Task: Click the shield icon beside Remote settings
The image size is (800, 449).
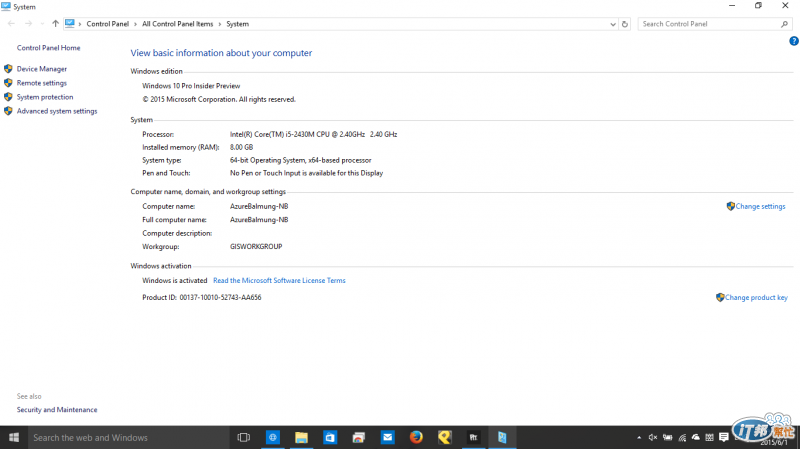Action: [8, 83]
